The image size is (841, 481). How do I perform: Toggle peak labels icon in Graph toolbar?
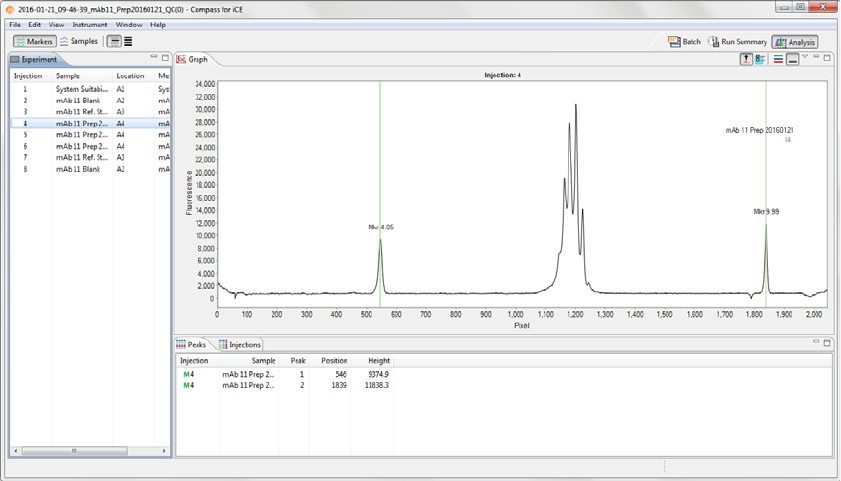coord(746,59)
